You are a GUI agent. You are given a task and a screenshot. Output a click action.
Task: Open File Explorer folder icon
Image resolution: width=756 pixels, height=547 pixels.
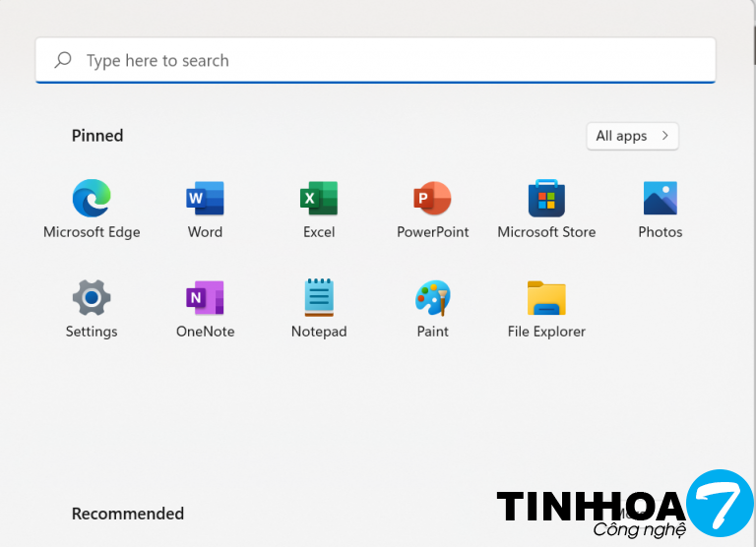point(546,297)
